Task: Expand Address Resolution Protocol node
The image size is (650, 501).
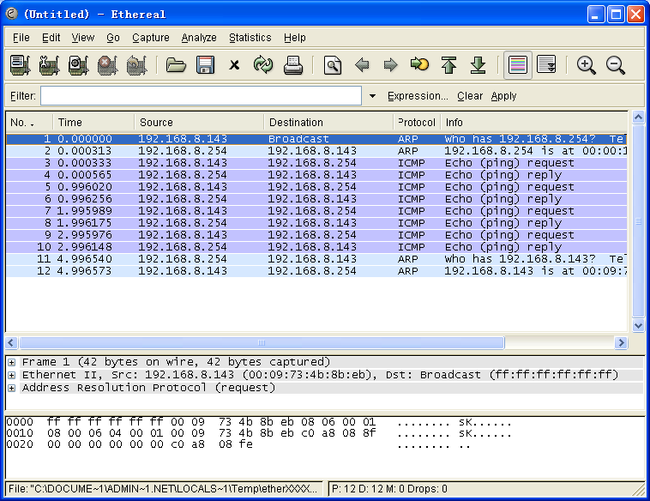Action: point(12,388)
